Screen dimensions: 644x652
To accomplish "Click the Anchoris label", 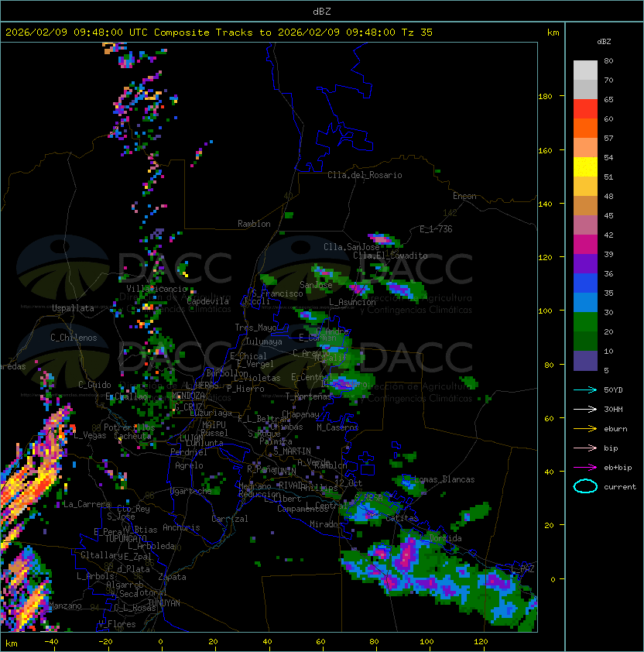I will pos(181,527).
